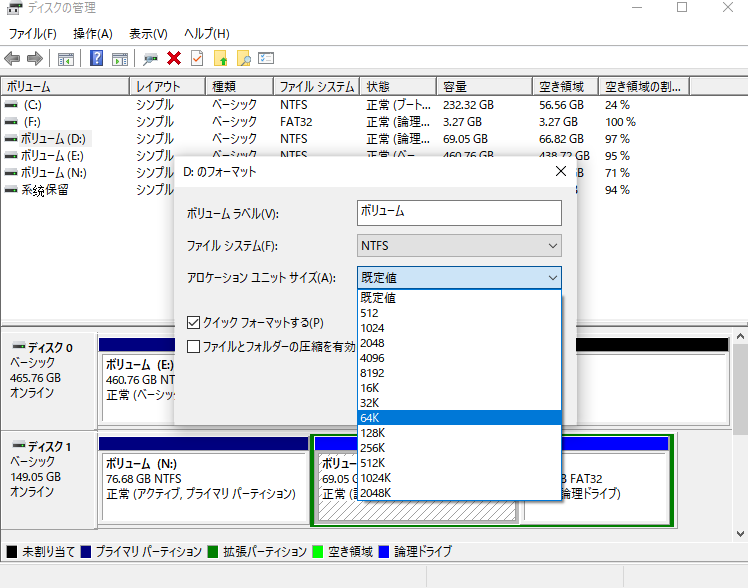Choose 1024 allocation unit size
Image resolution: width=748 pixels, height=588 pixels.
coord(459,328)
